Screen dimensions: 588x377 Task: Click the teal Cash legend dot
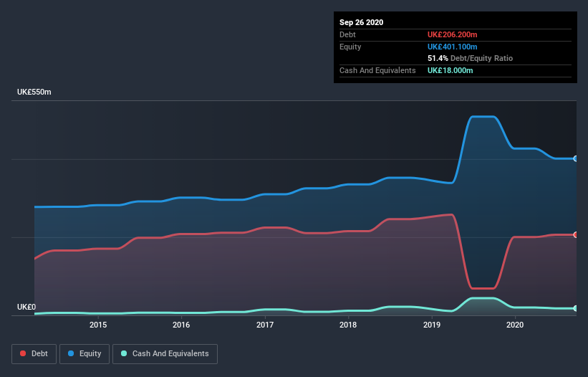point(124,353)
